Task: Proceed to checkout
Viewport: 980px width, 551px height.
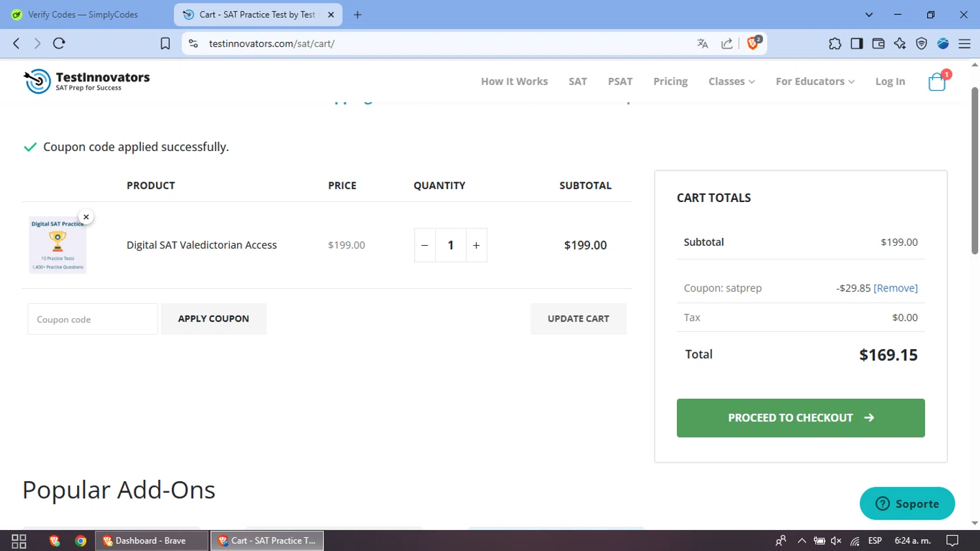Action: coord(800,418)
